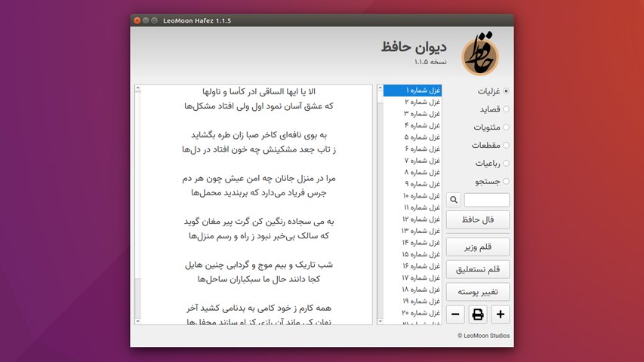Select غزل شماره ۱۱ in the list
Viewport: 644px width, 362px height.
click(412, 207)
